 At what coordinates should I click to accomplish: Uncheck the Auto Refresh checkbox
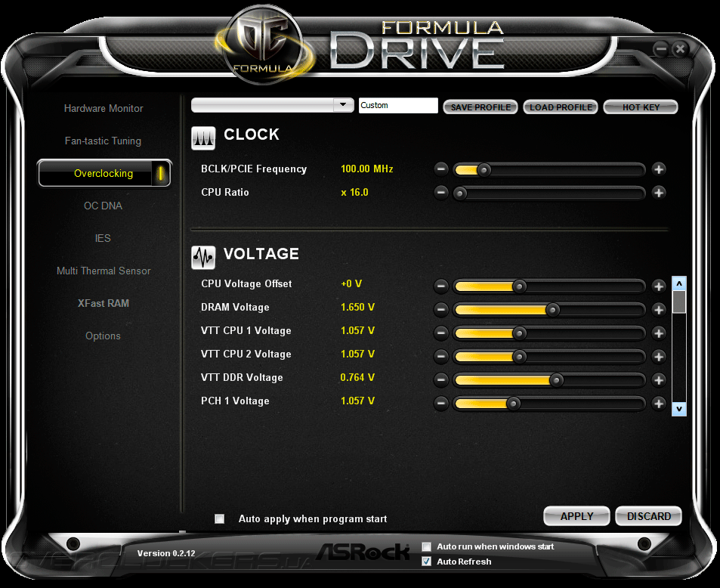click(x=427, y=562)
